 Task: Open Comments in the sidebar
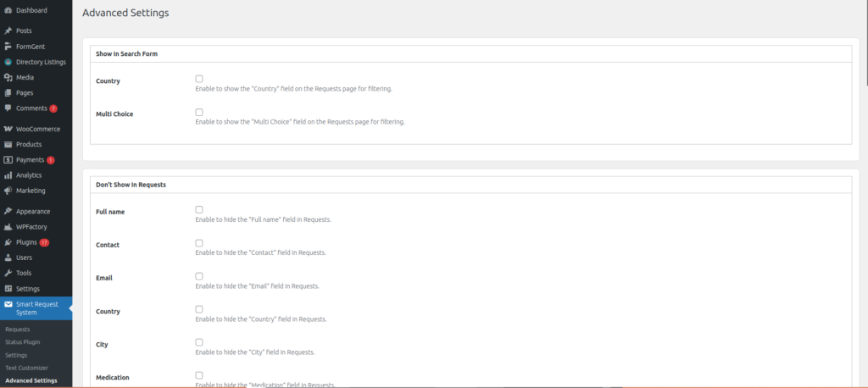click(x=31, y=108)
